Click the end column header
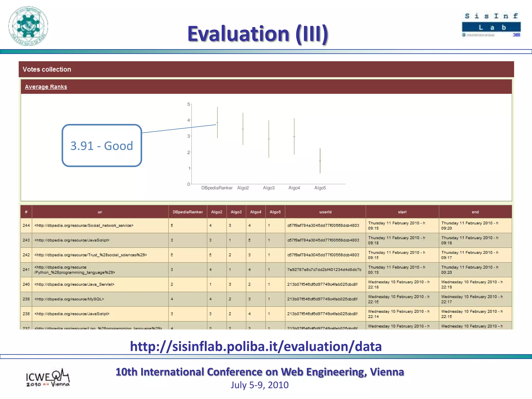The height and width of the screenshot is (399, 532). (x=475, y=212)
